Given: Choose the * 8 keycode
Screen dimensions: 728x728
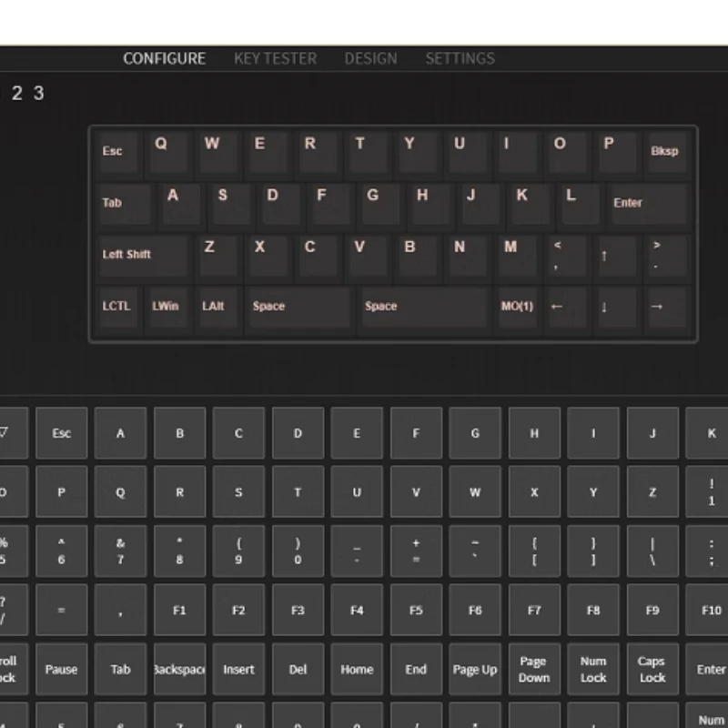Looking at the screenshot, I should coord(179,551).
